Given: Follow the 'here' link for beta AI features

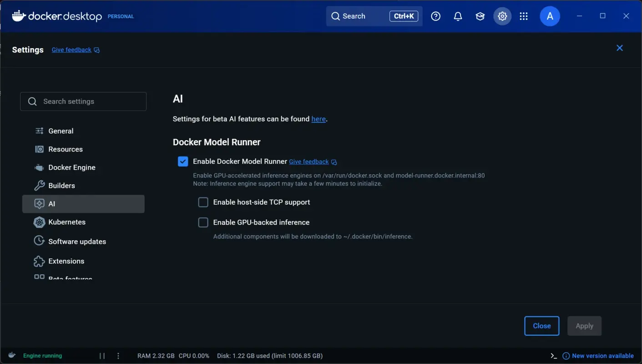Looking at the screenshot, I should coord(318,119).
